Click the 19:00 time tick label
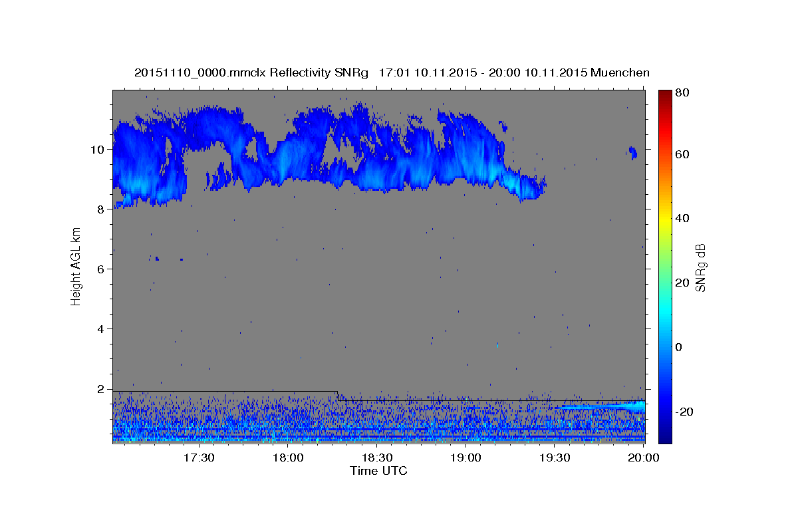This screenshot has height=532, width=798. [x=466, y=458]
